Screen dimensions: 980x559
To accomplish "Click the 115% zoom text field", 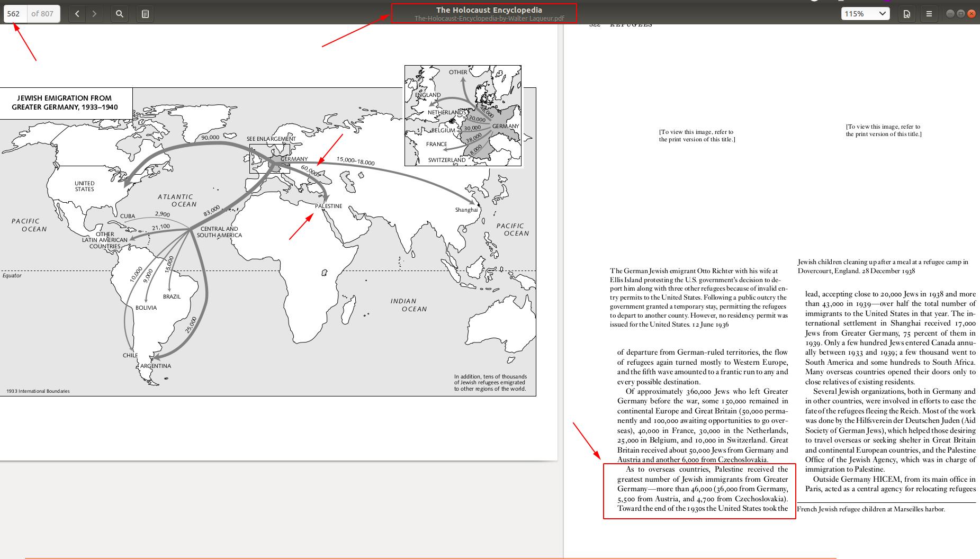I will [x=857, y=14].
